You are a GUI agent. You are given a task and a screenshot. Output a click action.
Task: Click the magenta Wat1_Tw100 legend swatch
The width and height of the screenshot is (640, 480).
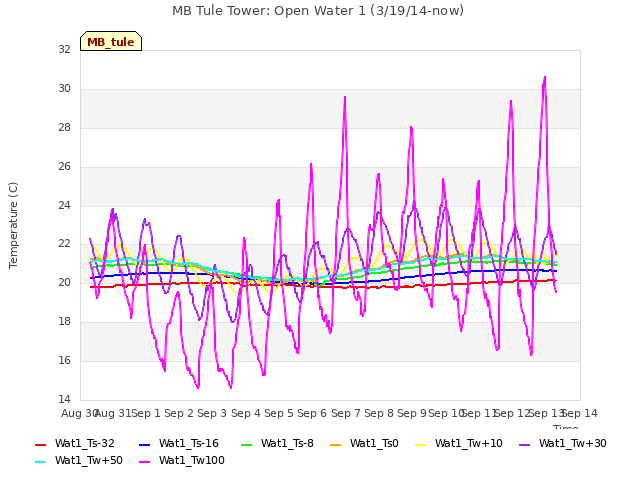[x=145, y=462]
